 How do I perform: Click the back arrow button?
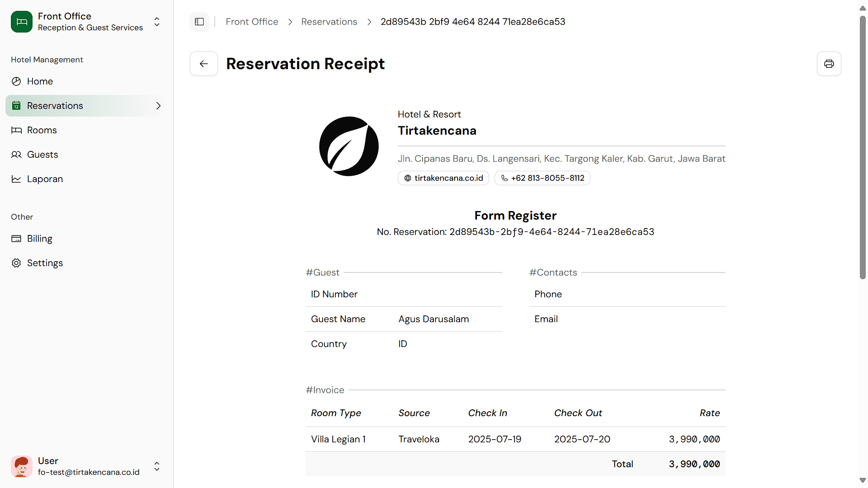[x=204, y=64]
